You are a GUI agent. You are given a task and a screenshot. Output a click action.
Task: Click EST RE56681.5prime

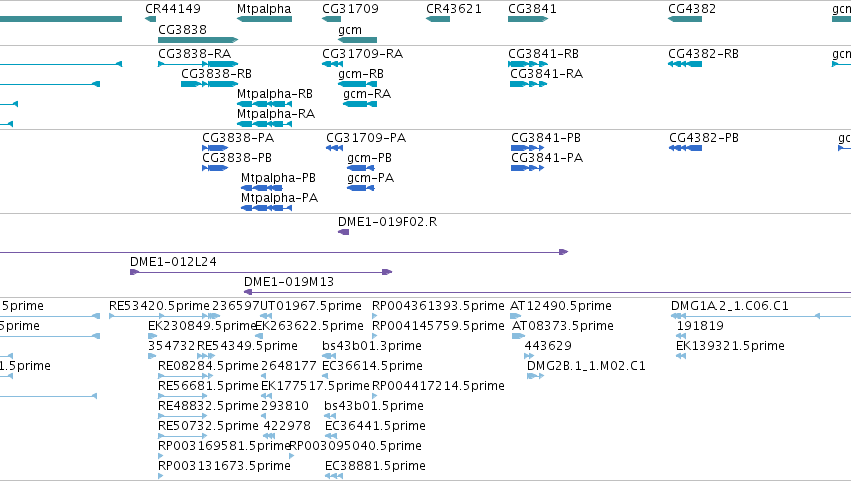(x=208, y=387)
